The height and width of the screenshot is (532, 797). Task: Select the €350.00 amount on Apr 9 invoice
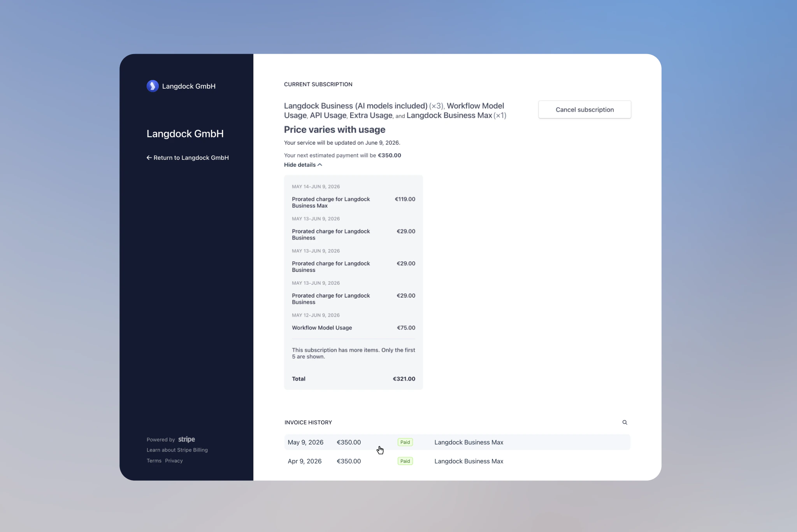tap(349, 461)
